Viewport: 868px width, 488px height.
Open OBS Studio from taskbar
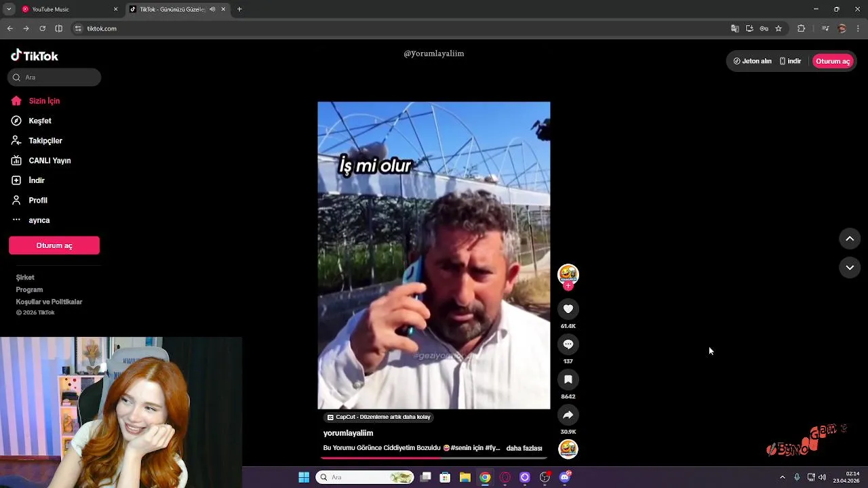pyautogui.click(x=545, y=477)
